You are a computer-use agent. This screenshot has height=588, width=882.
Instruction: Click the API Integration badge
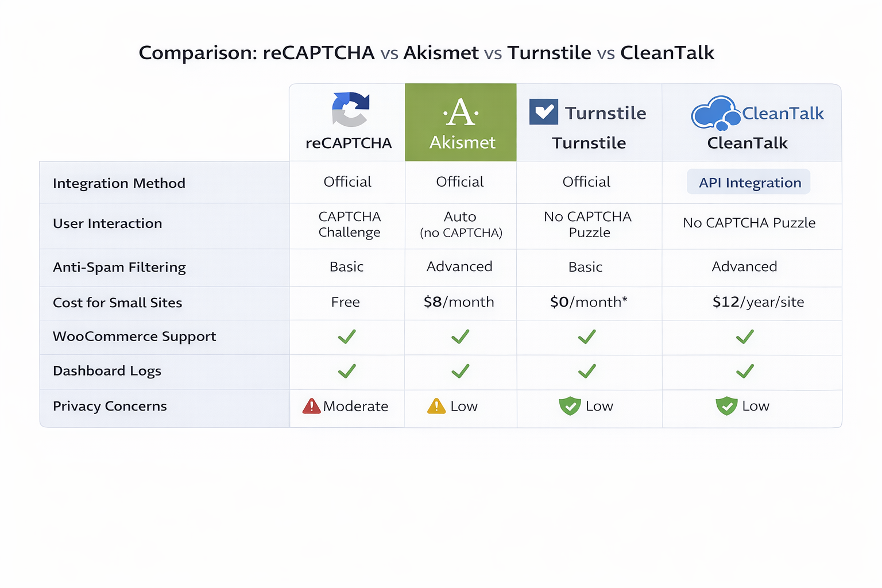point(749,183)
